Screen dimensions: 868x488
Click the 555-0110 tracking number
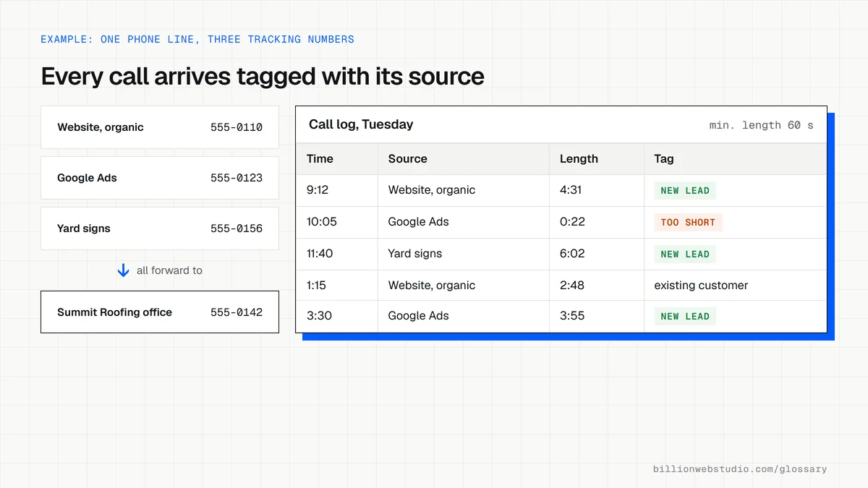[237, 127]
